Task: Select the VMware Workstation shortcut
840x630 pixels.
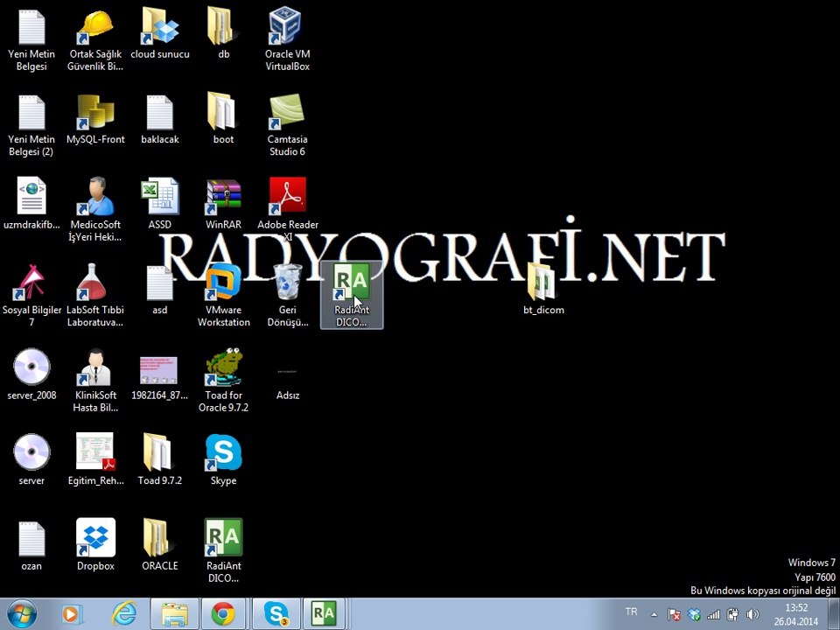Action: coord(223,295)
